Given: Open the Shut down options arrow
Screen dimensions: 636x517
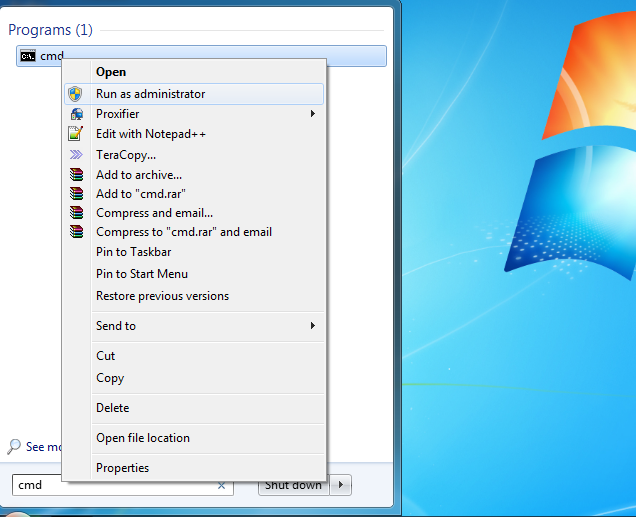Looking at the screenshot, I should 341,485.
